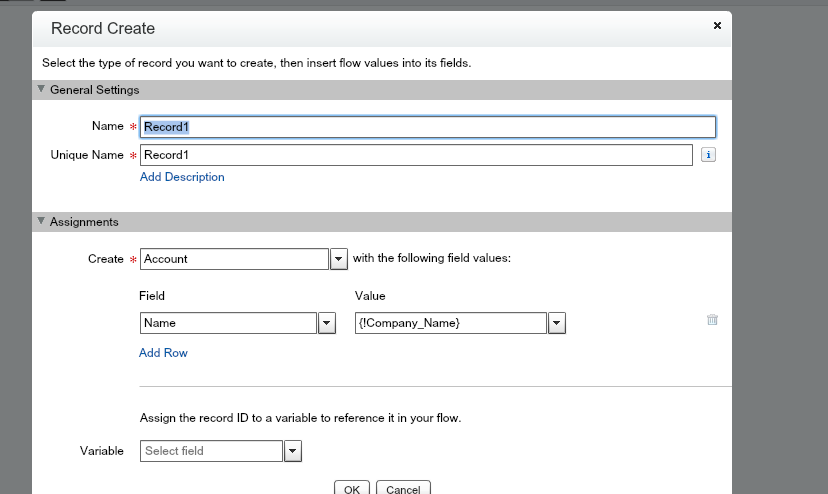
Task: Collapse the Assignments section
Action: click(x=41, y=221)
